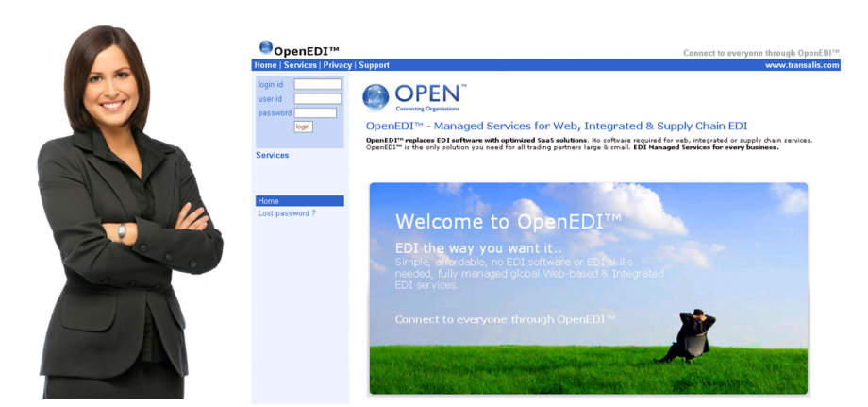This screenshot has height=407, width=868.
Task: Open the Home link in top navigation bar
Action: (x=266, y=65)
